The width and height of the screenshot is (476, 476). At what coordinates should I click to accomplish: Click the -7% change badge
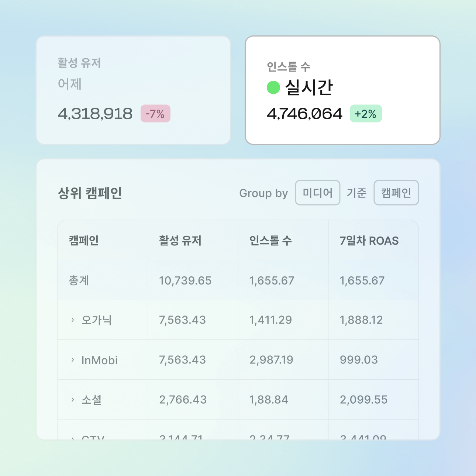coord(155,114)
